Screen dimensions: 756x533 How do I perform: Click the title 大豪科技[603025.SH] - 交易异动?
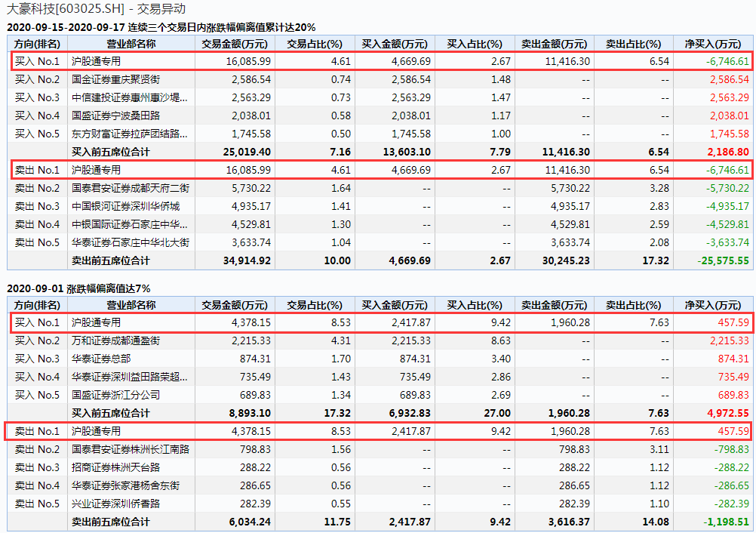click(96, 9)
